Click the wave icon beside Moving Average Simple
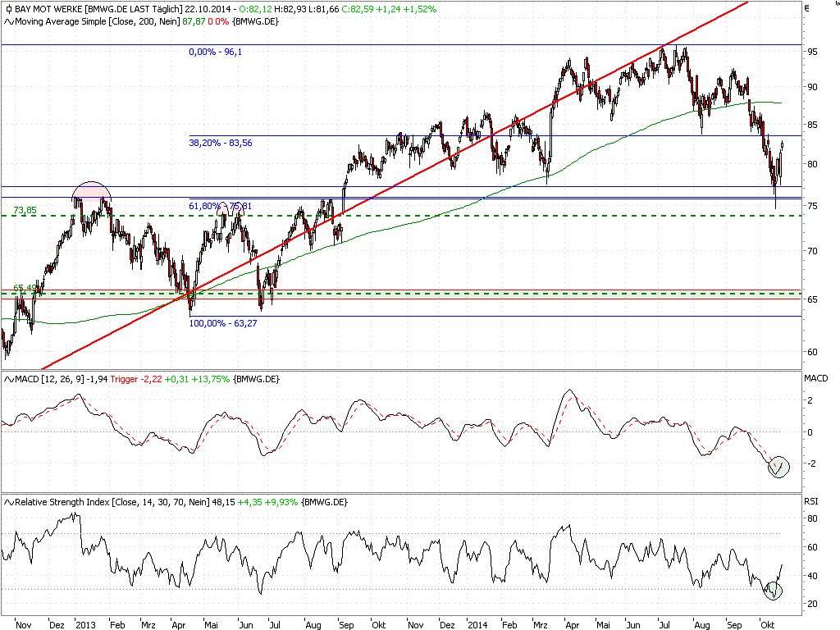This screenshot has width=840, height=630. pyautogui.click(x=9, y=21)
